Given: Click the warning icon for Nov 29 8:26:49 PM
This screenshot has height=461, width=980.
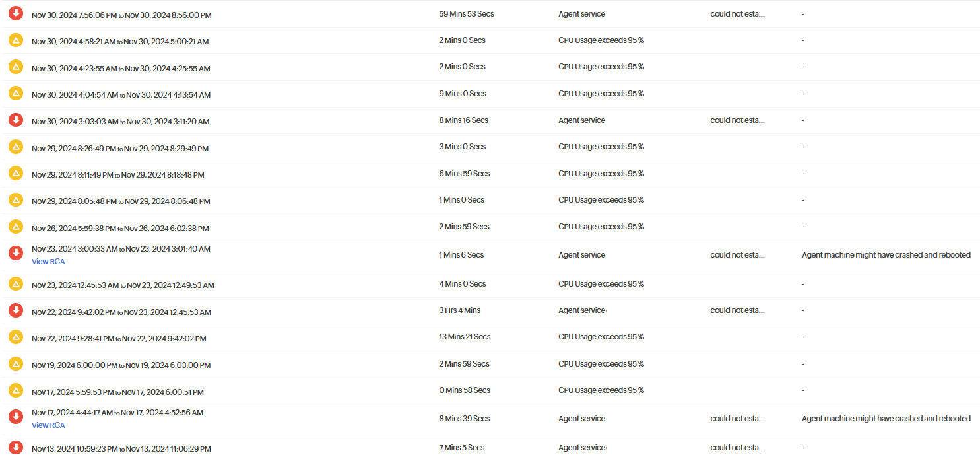Looking at the screenshot, I should pos(16,147).
